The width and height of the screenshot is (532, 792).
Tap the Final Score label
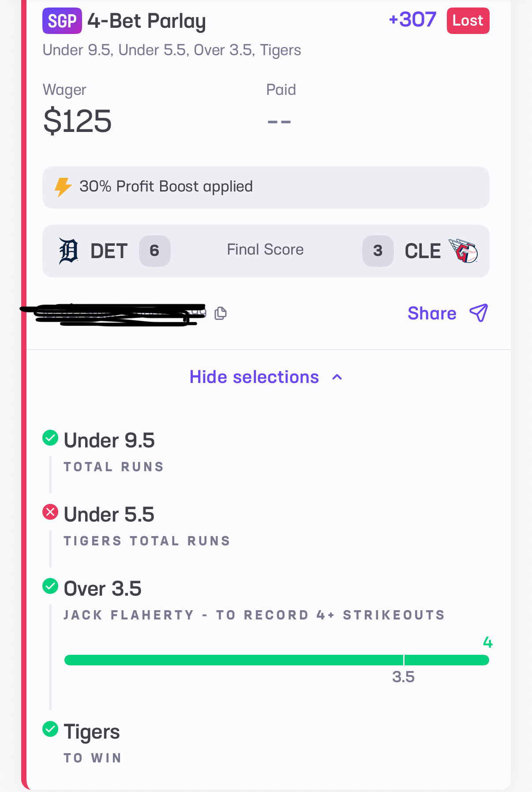265,250
